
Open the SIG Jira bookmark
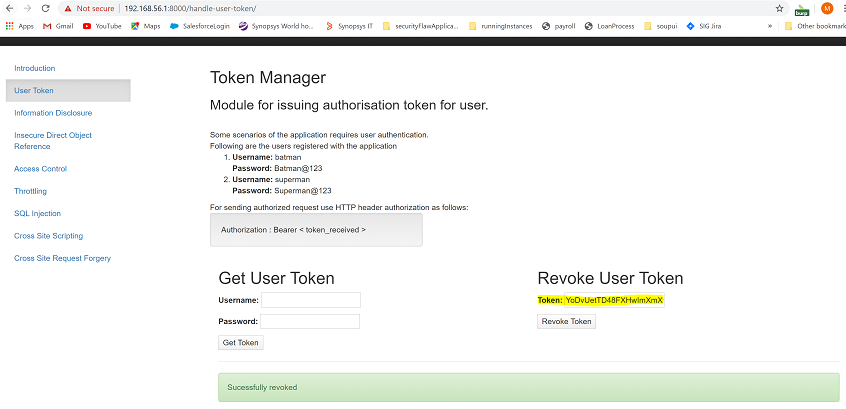click(x=705, y=26)
